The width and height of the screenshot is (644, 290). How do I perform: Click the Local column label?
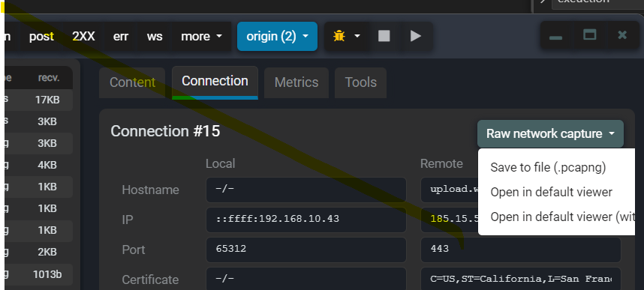point(220,163)
